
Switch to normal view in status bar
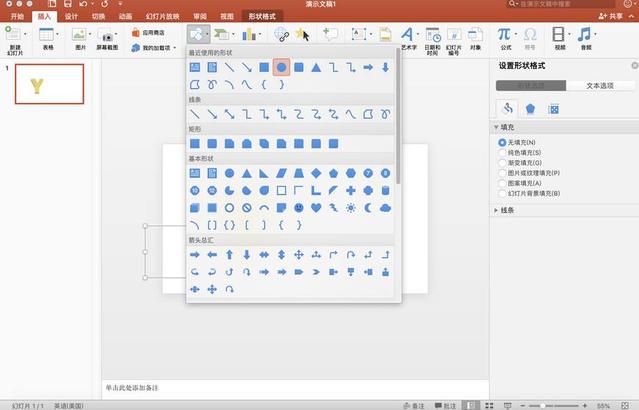pyautogui.click(x=471, y=406)
